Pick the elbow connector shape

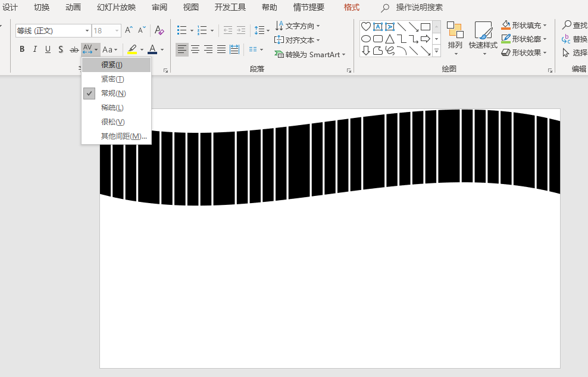pyautogui.click(x=402, y=39)
